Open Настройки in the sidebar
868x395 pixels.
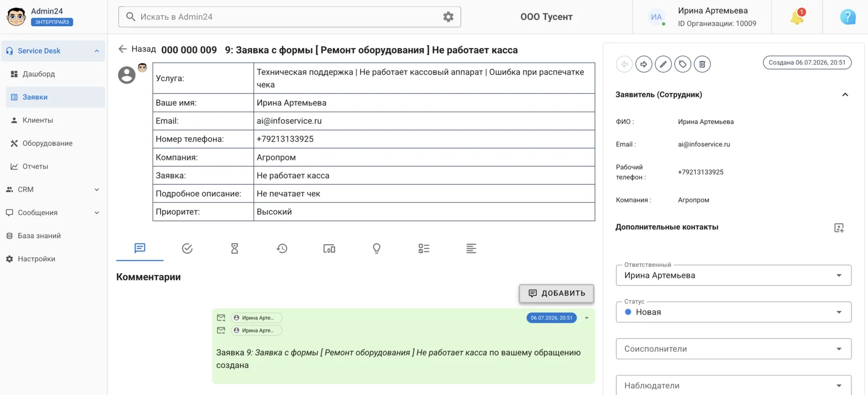53,259
